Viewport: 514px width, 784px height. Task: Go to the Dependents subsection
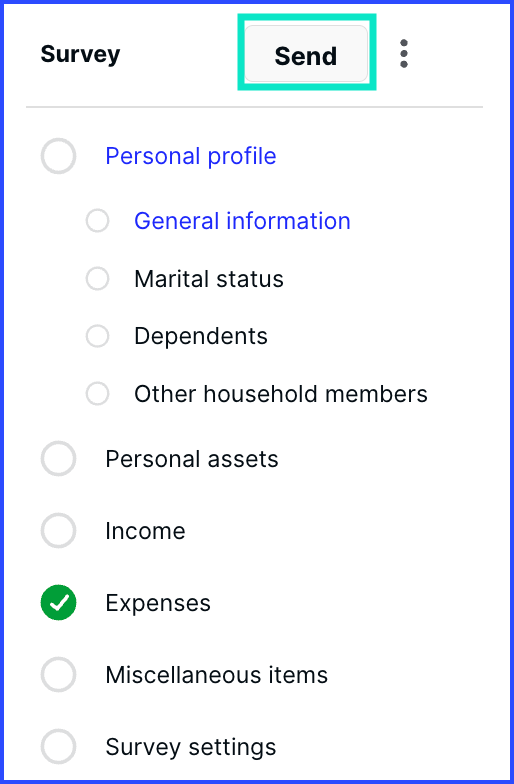tap(200, 336)
